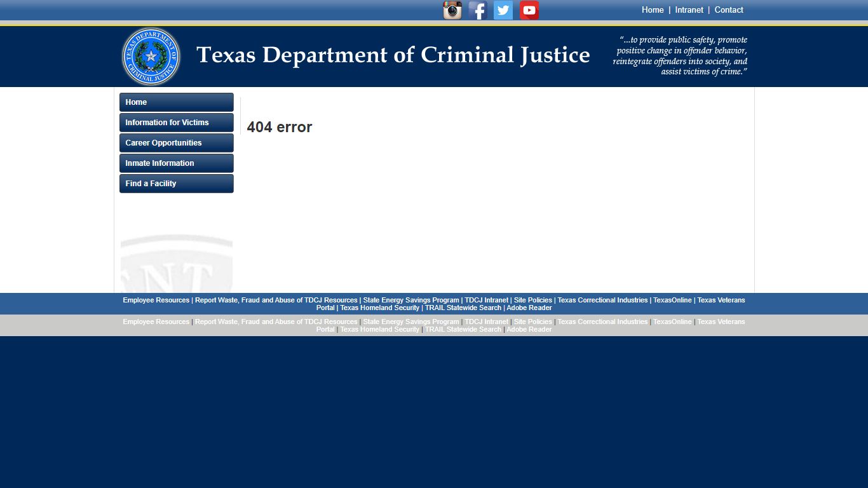Open the Texas Homeland Security link
The image size is (868, 488).
pos(379,308)
